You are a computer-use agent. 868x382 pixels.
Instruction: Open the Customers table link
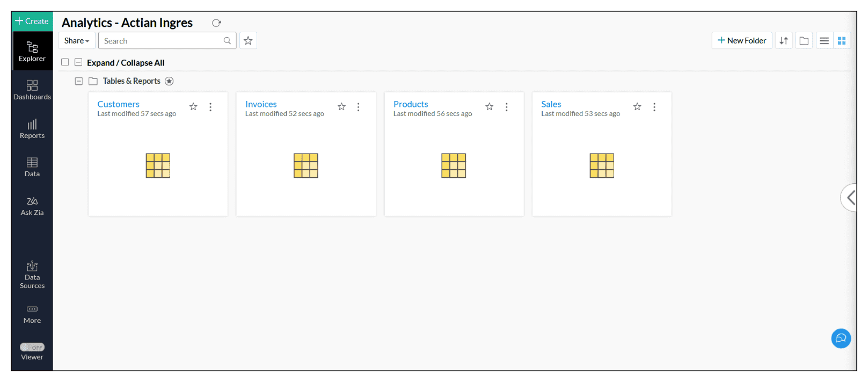(x=118, y=104)
